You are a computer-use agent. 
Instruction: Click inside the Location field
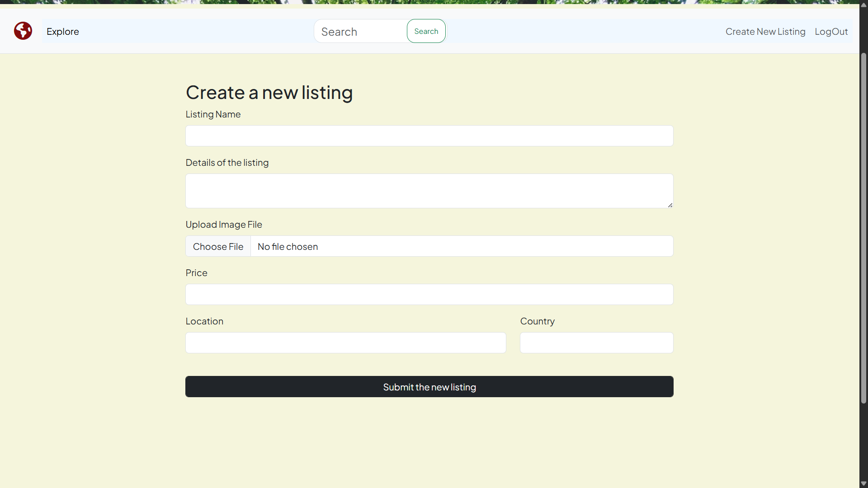(345, 343)
